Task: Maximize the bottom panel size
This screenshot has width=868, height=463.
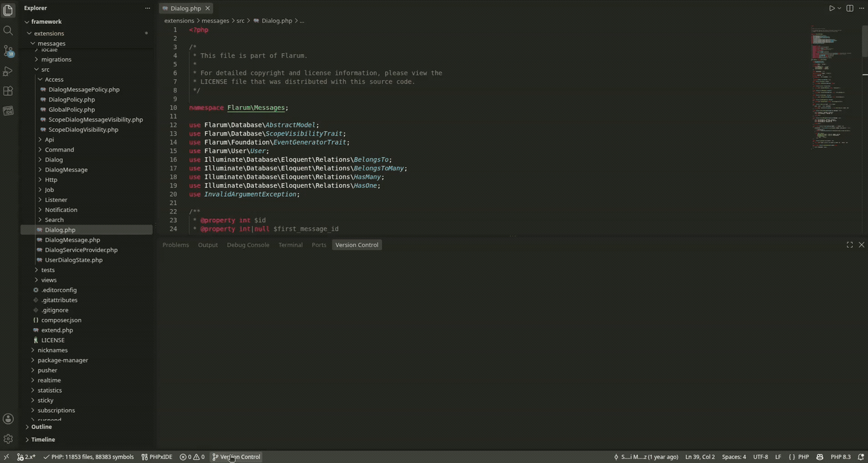Action: point(849,245)
